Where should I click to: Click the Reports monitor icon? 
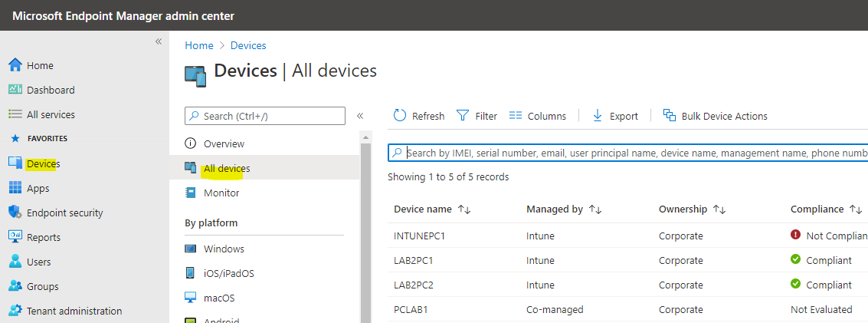(15, 236)
